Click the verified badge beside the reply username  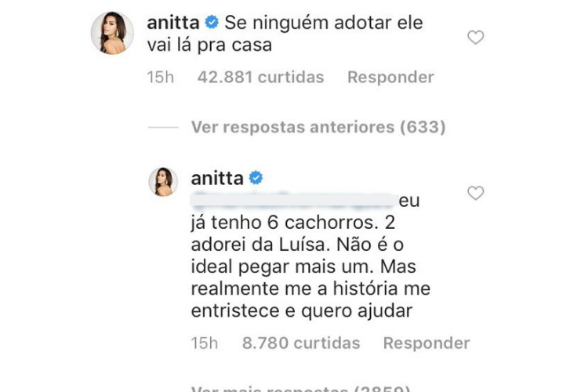tap(255, 179)
